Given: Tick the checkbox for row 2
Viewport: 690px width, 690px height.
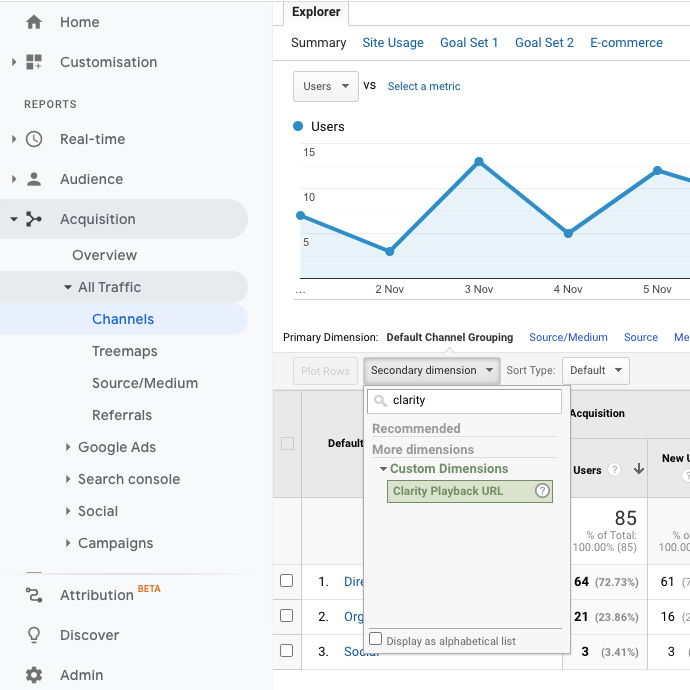Looking at the screenshot, I should 286,615.
